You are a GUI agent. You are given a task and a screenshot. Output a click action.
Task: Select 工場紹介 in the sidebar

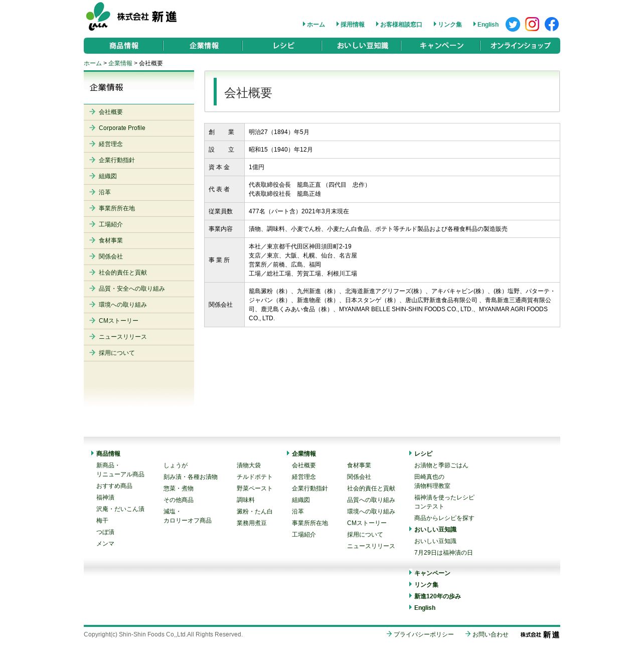[139, 224]
